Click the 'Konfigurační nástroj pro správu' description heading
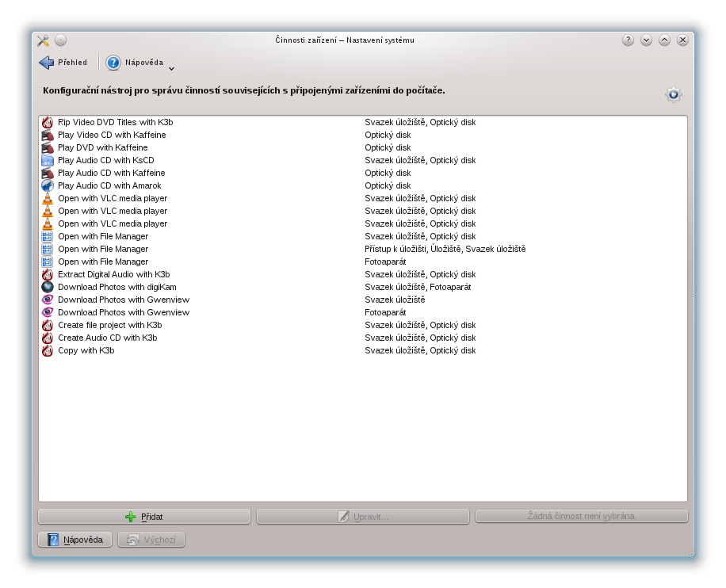This screenshot has height=588, width=726. [244, 91]
